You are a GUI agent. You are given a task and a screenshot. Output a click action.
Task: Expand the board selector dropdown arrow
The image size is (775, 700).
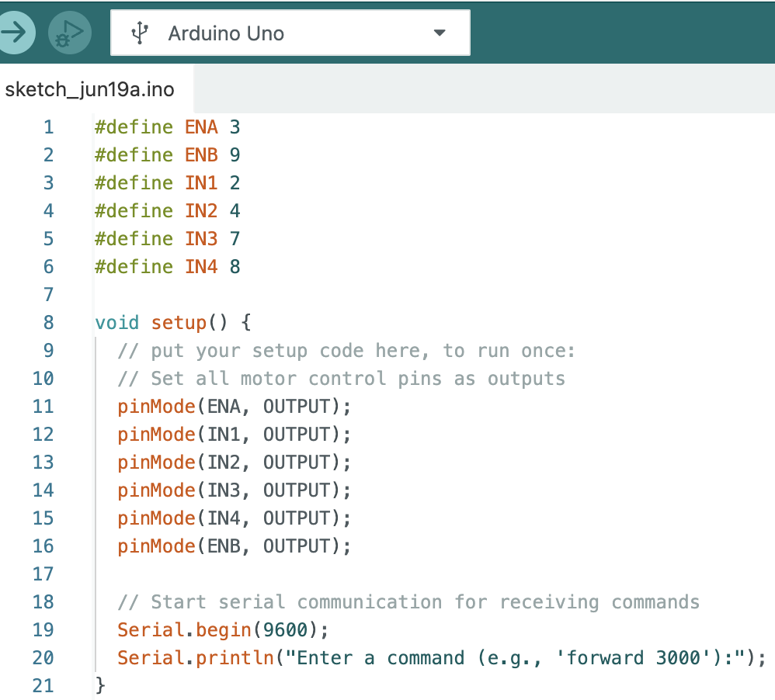tap(440, 33)
